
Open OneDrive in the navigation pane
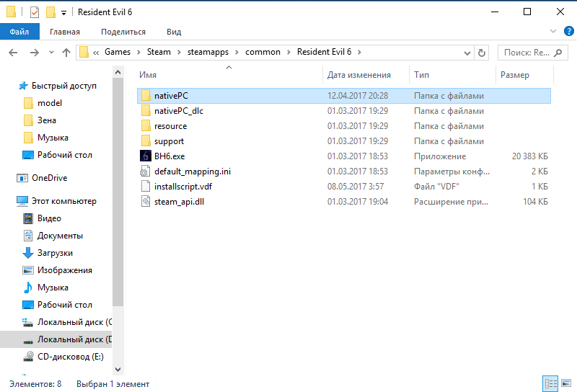(43, 178)
